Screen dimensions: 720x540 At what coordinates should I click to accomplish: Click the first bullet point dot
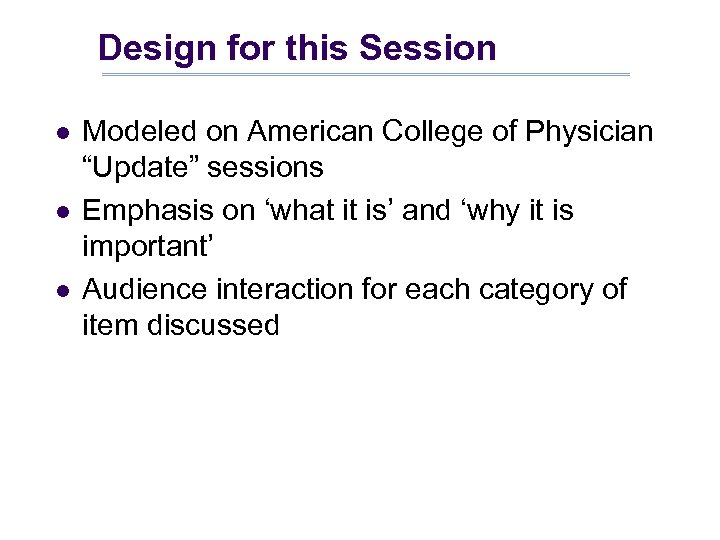(x=62, y=133)
